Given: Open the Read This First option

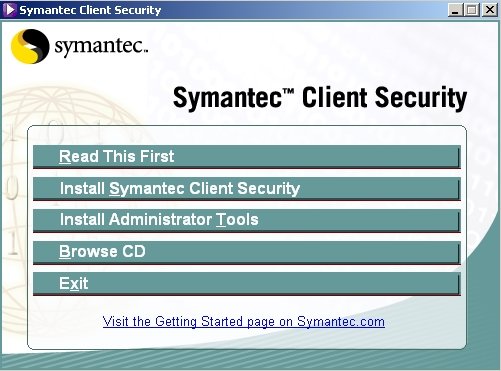Looking at the screenshot, I should click(x=247, y=157).
